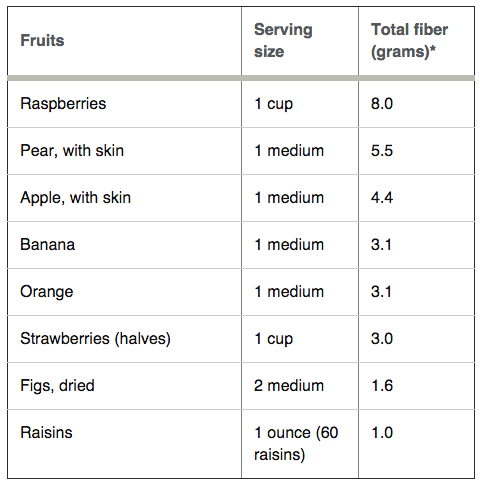The width and height of the screenshot is (480, 481).
Task: Click the 3.0 fiber value for strawberries
Action: point(382,338)
